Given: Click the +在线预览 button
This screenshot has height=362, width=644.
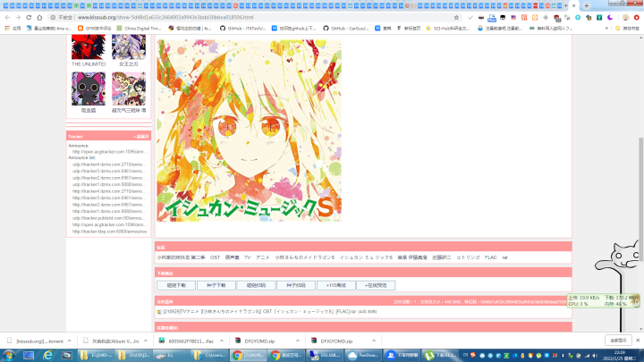Looking at the screenshot, I should coord(376,285).
